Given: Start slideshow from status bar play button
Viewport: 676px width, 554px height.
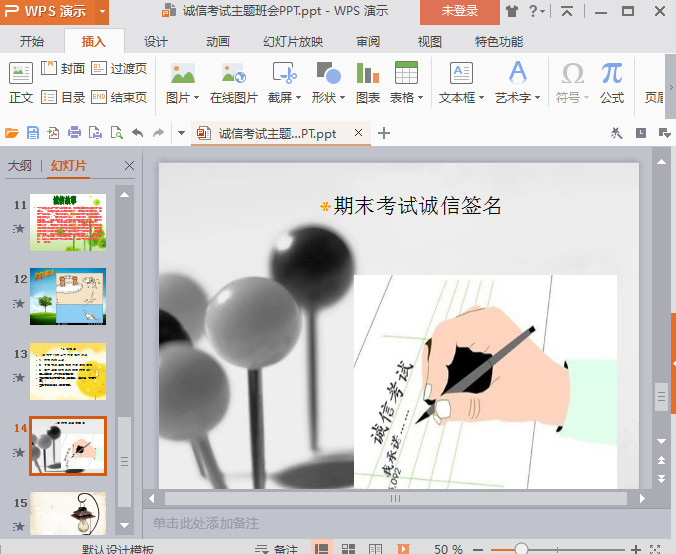Looking at the screenshot, I should pos(404,548).
